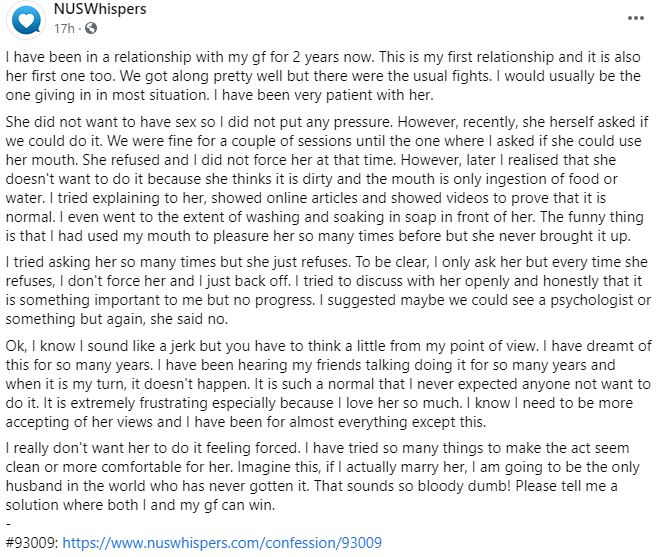
Task: Click the #93009 confession number text
Action: click(32, 542)
